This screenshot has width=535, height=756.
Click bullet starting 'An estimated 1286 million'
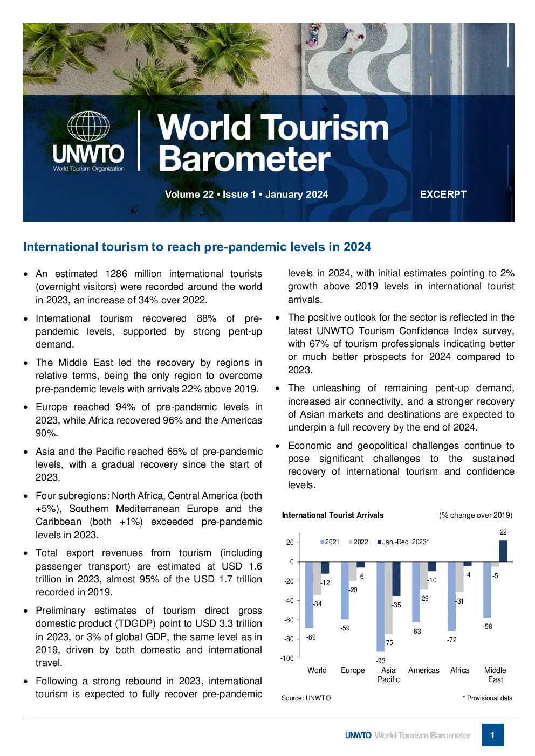click(x=149, y=287)
